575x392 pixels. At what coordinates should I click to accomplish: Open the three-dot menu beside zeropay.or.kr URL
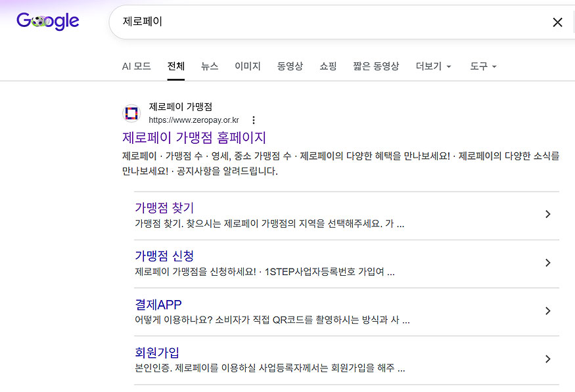point(254,120)
